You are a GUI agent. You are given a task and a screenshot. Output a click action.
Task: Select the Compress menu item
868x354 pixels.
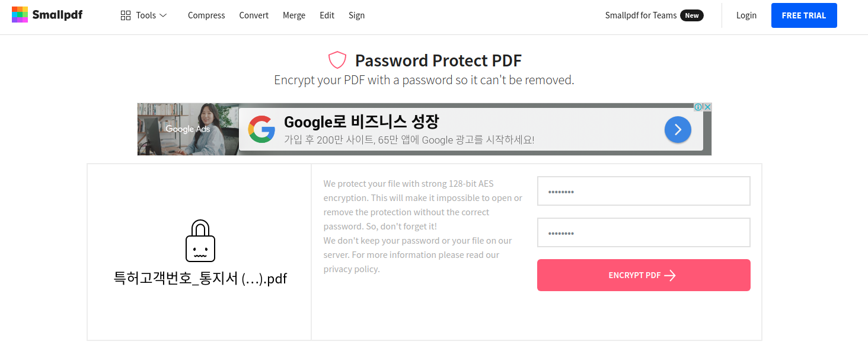coord(206,15)
